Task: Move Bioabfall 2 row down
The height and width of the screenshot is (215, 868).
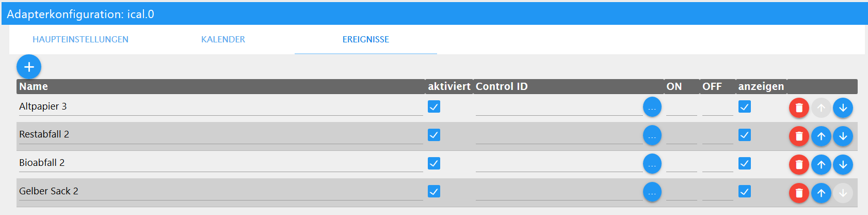Action: (843, 165)
